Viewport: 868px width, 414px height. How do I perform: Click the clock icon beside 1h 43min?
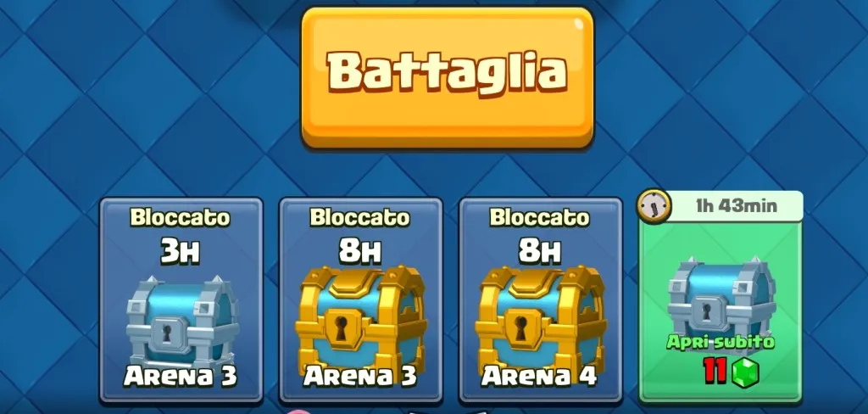(654, 206)
